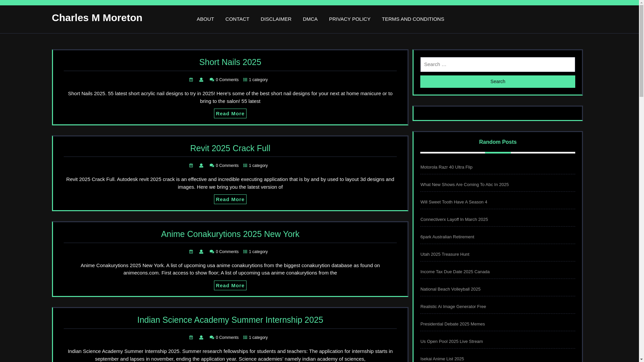Viewport: 644px width, 362px height.
Task: Open 0 Comments link of Revit 2025 Crack Full
Action: point(227,166)
